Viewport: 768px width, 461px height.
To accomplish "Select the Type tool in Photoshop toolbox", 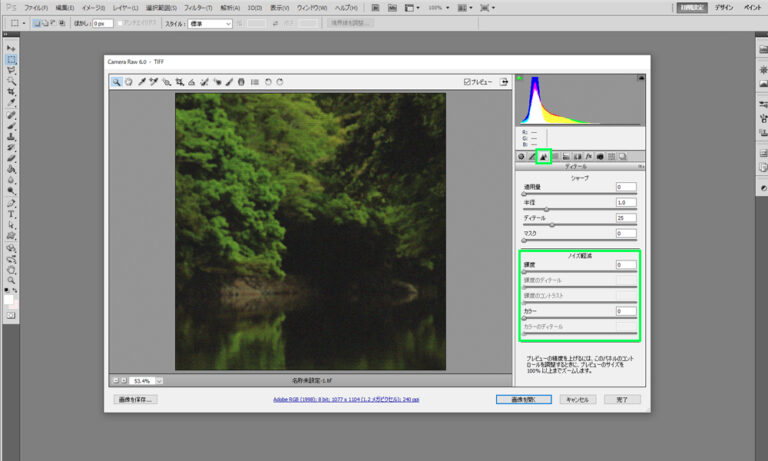I will (x=11, y=214).
